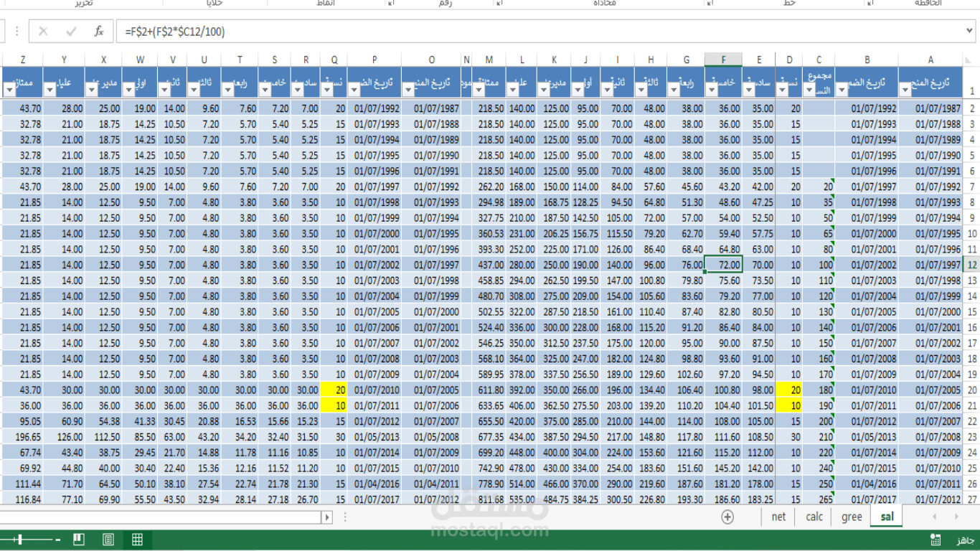The height and width of the screenshot is (551, 980).
Task: Switch to the net sheet tab
Action: pos(779,517)
